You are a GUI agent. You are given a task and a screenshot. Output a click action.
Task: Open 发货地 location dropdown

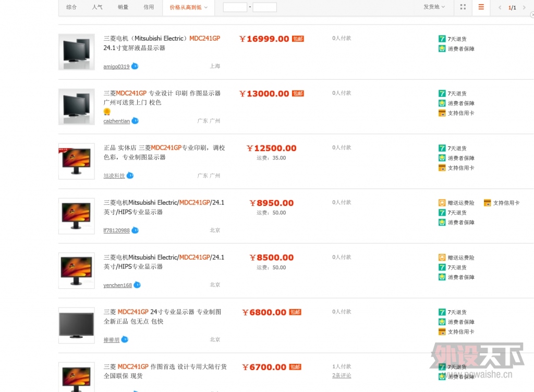pos(434,7)
